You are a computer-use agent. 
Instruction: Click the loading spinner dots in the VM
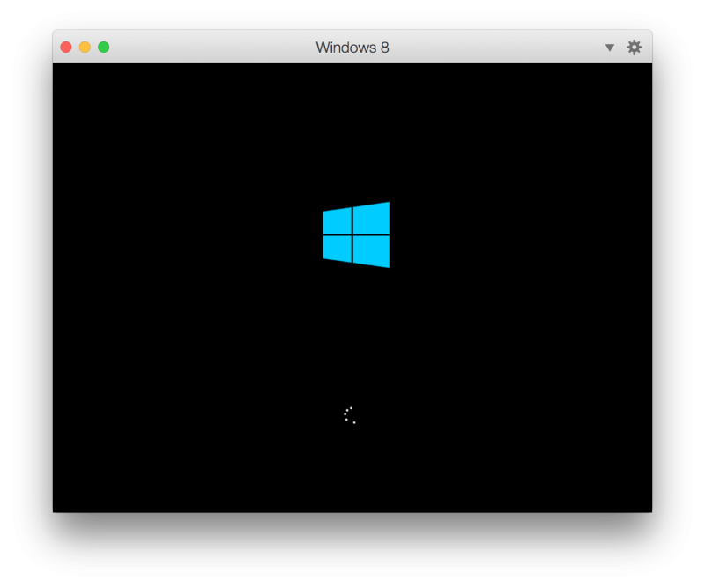tap(350, 415)
